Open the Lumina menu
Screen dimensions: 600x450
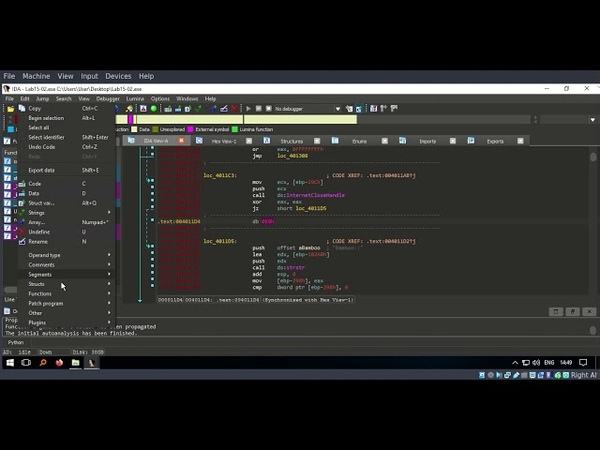[x=135, y=99]
